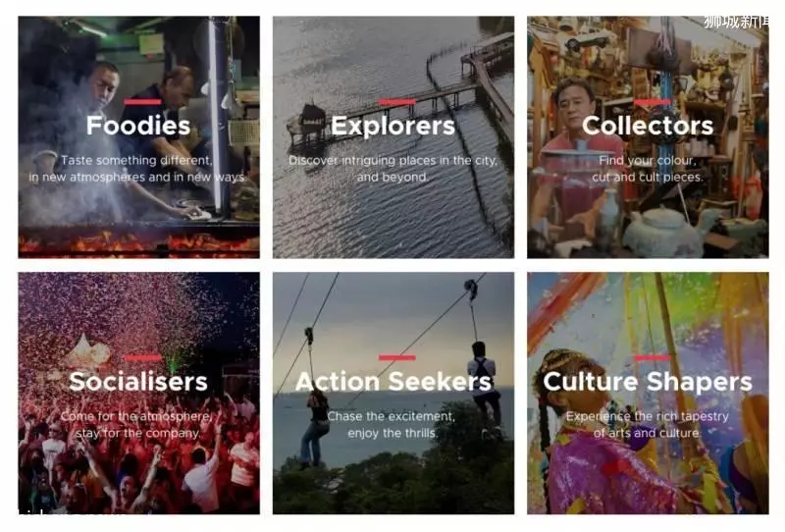Click "Come for the atmosphere" text
The image size is (785, 532).
(x=136, y=416)
